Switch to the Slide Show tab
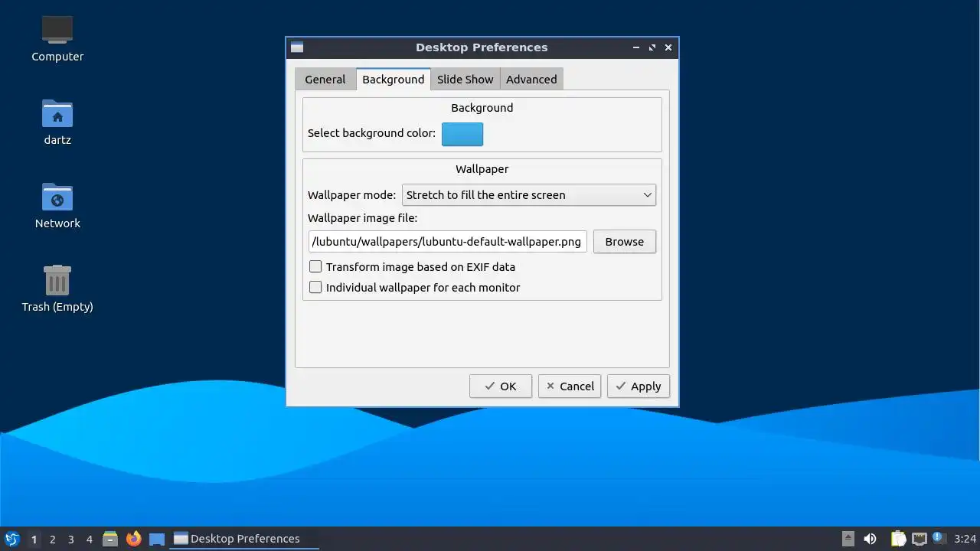The width and height of the screenshot is (980, 551). (465, 80)
